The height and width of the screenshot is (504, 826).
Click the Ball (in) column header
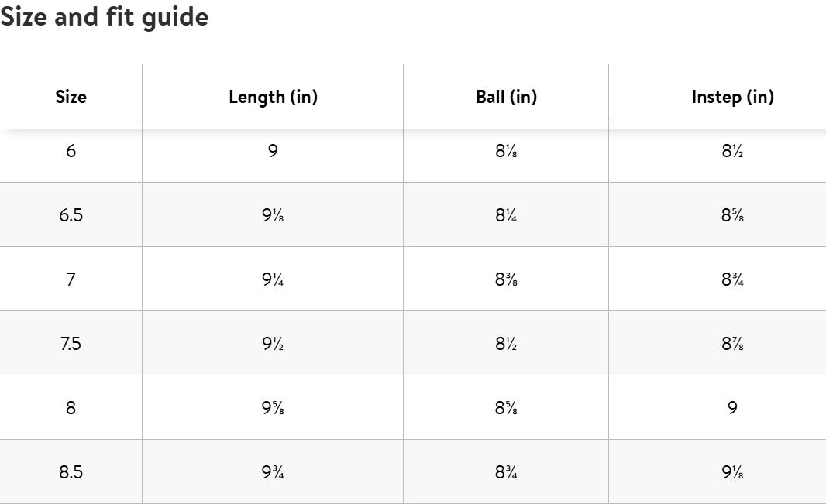pyautogui.click(x=506, y=97)
